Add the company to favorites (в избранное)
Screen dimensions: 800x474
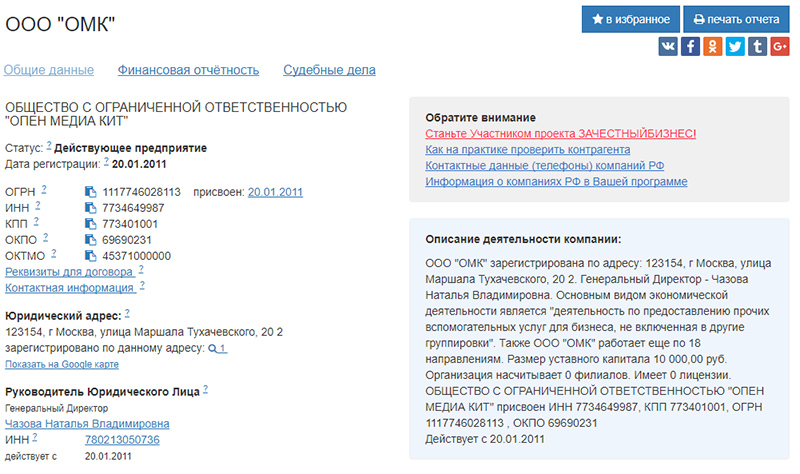[x=629, y=19]
